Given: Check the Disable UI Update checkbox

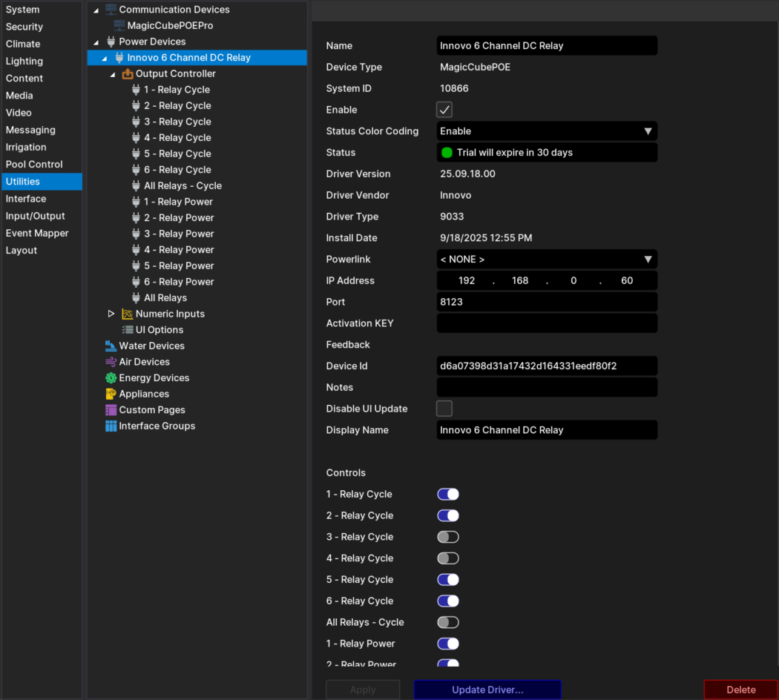Looking at the screenshot, I should click(444, 409).
